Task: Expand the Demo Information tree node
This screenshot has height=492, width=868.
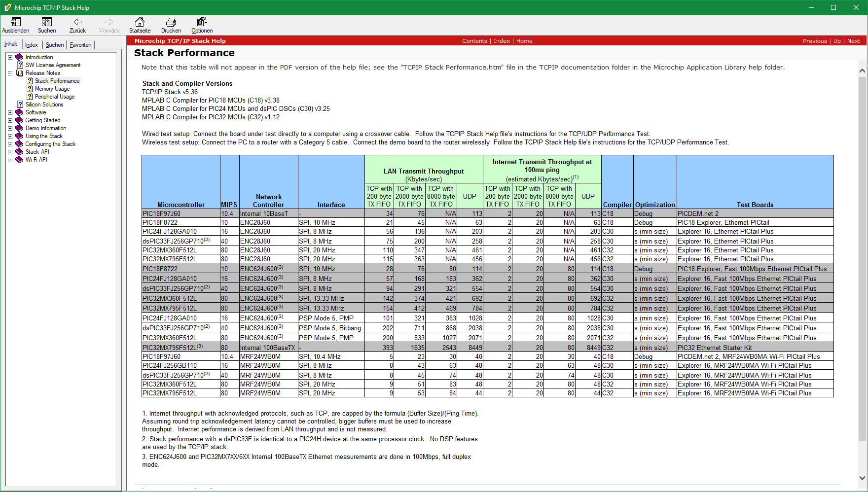Action: [10, 128]
